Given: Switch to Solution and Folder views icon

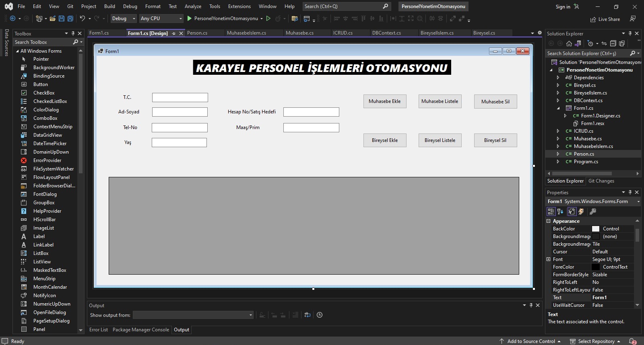Looking at the screenshot, I should [578, 43].
